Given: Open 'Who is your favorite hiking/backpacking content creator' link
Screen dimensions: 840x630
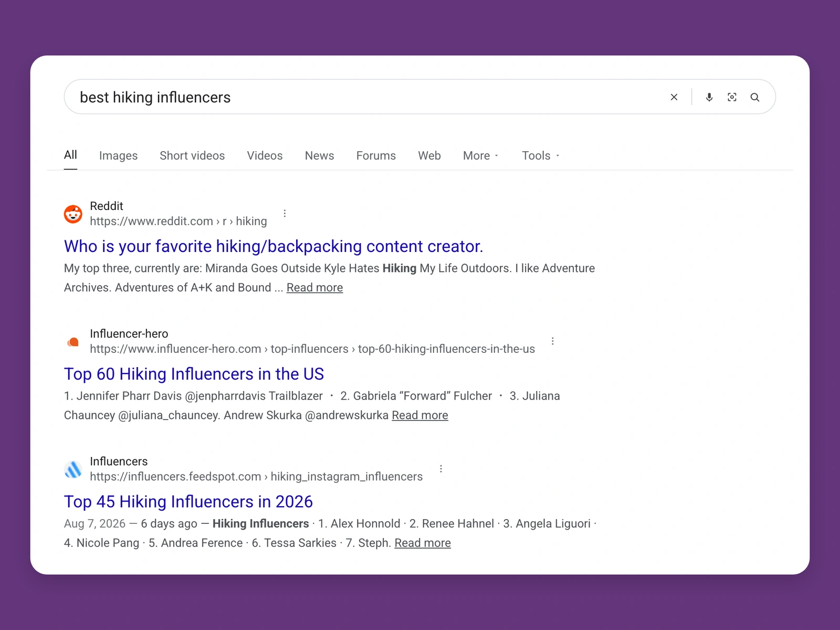Looking at the screenshot, I should (274, 246).
